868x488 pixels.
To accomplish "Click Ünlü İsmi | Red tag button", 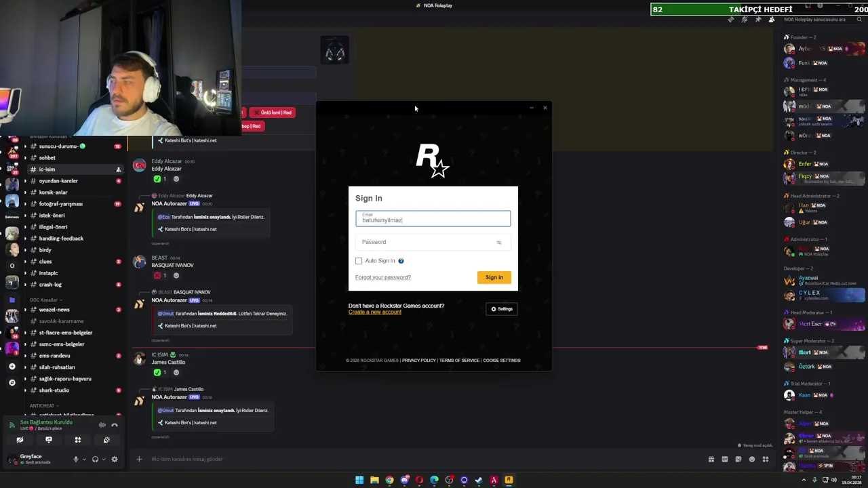I will tap(272, 113).
